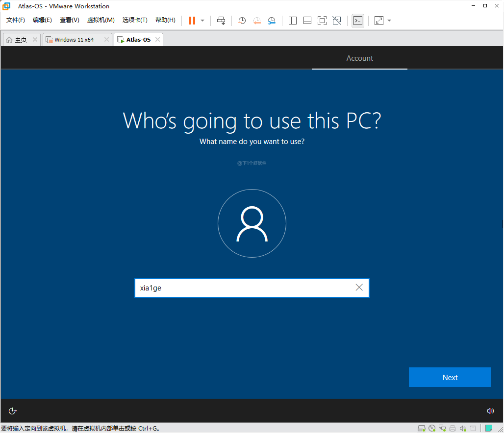Take a snapshot of the virtual machine
This screenshot has height=433, width=504.
click(x=242, y=21)
